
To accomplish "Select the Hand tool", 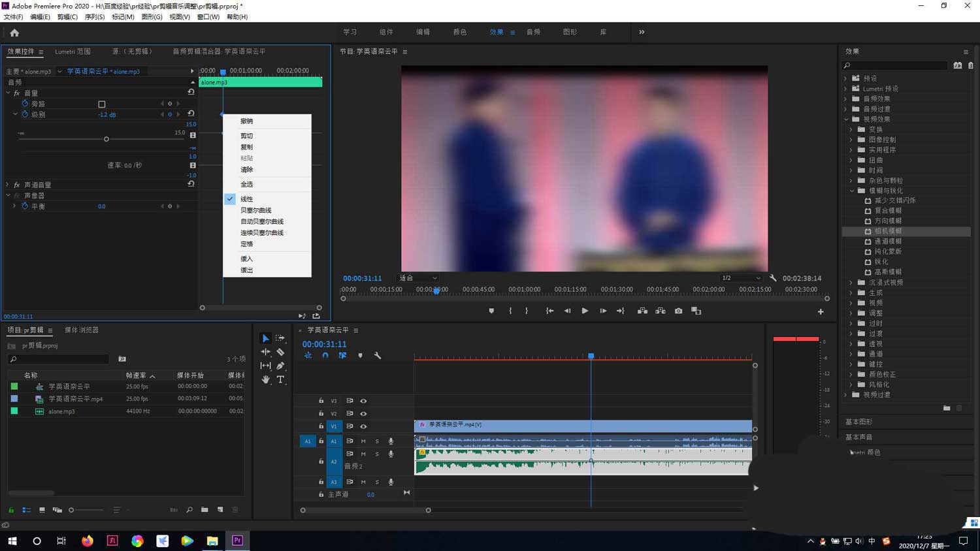I will 265,379.
